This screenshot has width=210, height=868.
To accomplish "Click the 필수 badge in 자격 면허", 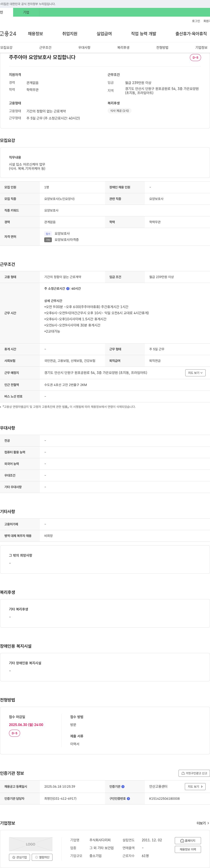I will click(x=48, y=234).
